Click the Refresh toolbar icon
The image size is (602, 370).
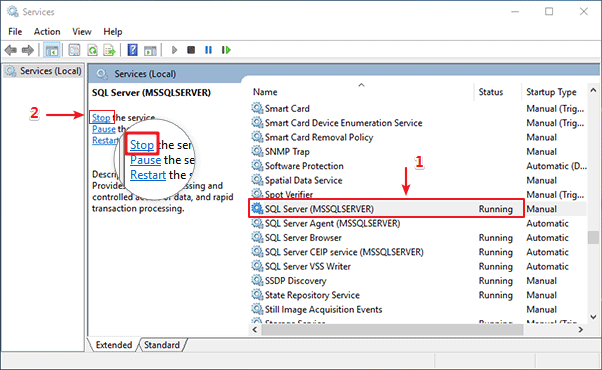tap(92, 50)
